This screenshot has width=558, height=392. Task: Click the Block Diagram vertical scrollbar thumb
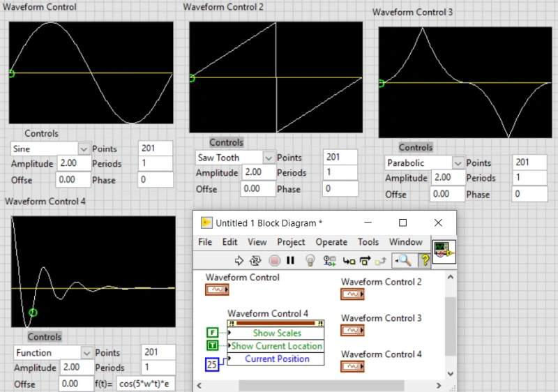point(451,326)
